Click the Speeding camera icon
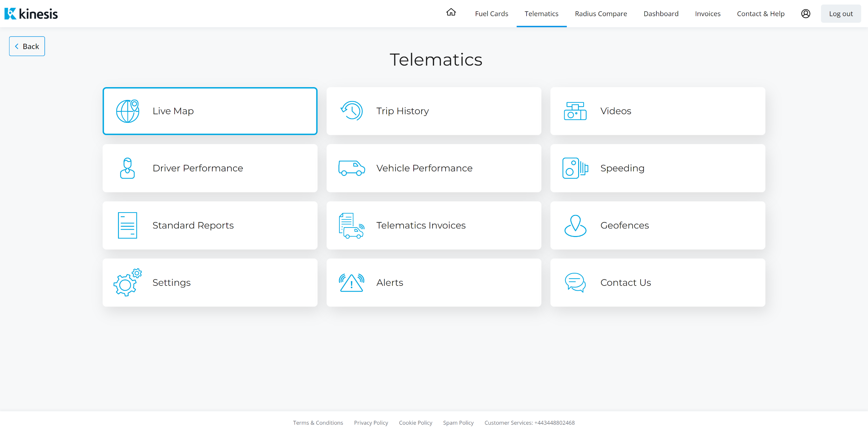 click(575, 168)
